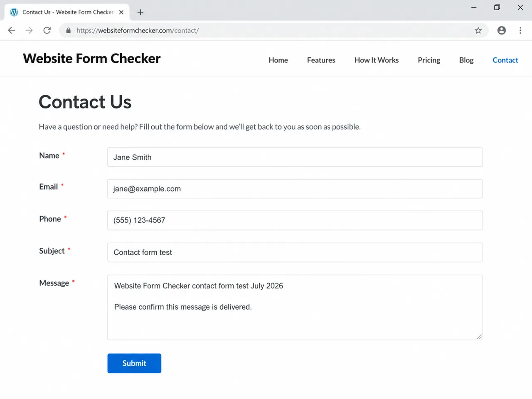Click the Message textarea resize handle
This screenshot has width=532, height=399.
point(479,337)
